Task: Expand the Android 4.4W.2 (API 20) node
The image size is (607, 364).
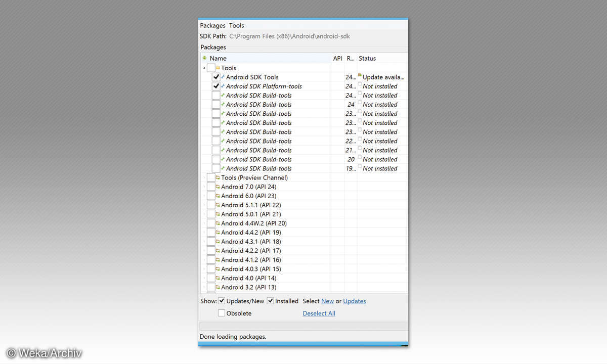Action: click(204, 223)
